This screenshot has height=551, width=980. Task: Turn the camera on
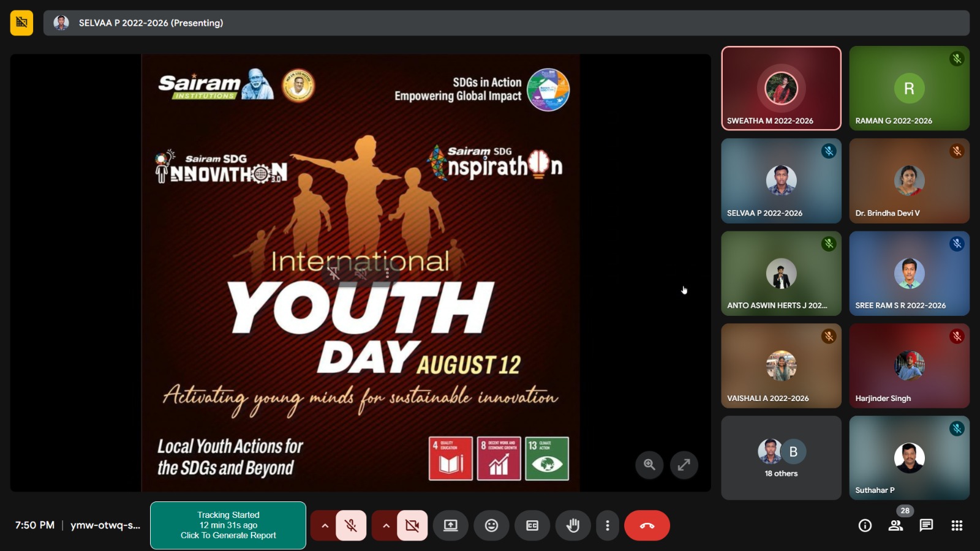(412, 525)
